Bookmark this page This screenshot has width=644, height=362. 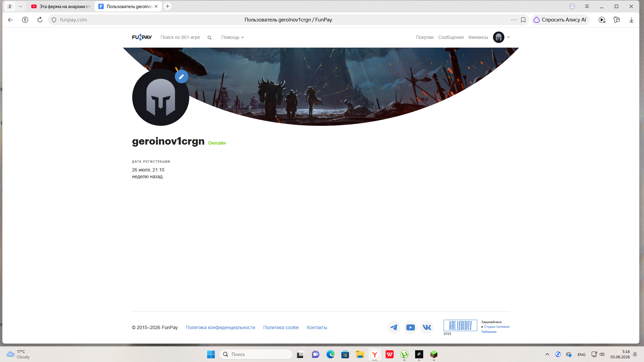(x=523, y=20)
